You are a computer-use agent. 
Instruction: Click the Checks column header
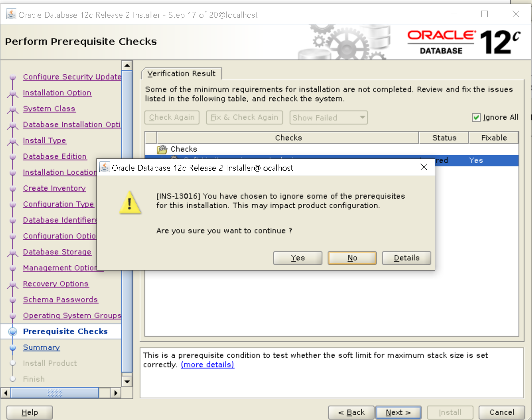(x=288, y=137)
